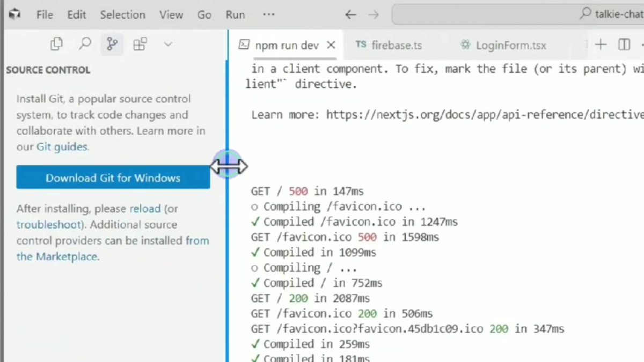Screen dimensions: 644x362
Task: Open the Explorer view icon
Action: coord(56,45)
